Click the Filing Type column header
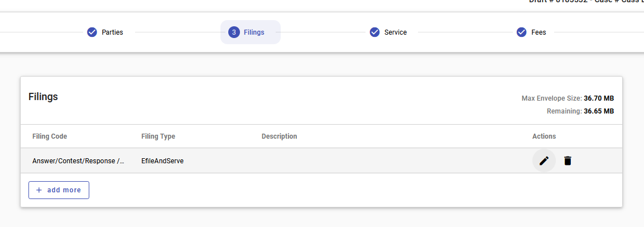Viewport: 644px width, 227px height. (158, 136)
